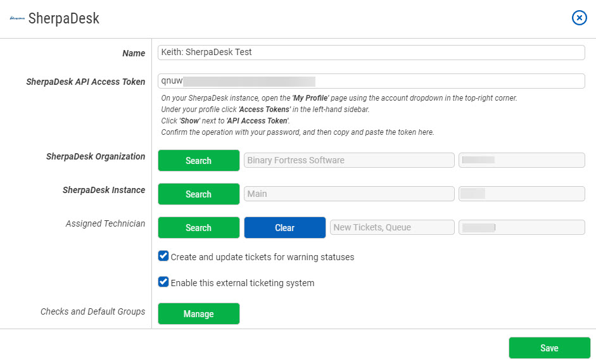The image size is (596, 364).
Task: Open Manage for Checks and Default Groups
Action: pyautogui.click(x=198, y=314)
